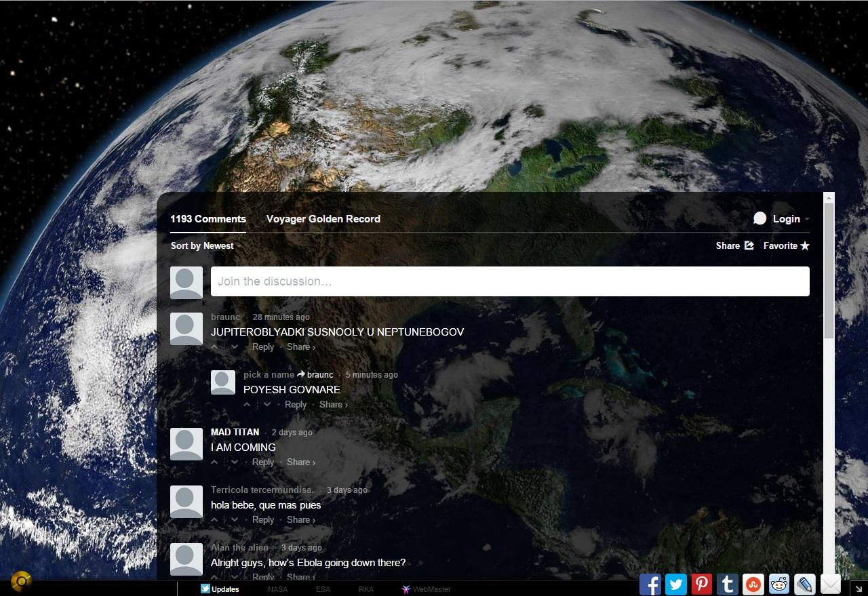Pin page on Pinterest

[x=702, y=584]
